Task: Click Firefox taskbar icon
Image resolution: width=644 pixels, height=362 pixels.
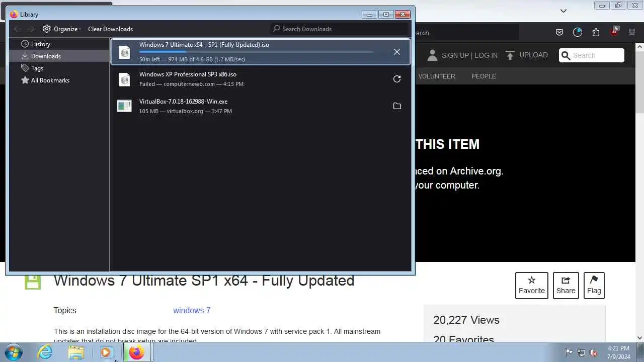Action: [x=136, y=352]
